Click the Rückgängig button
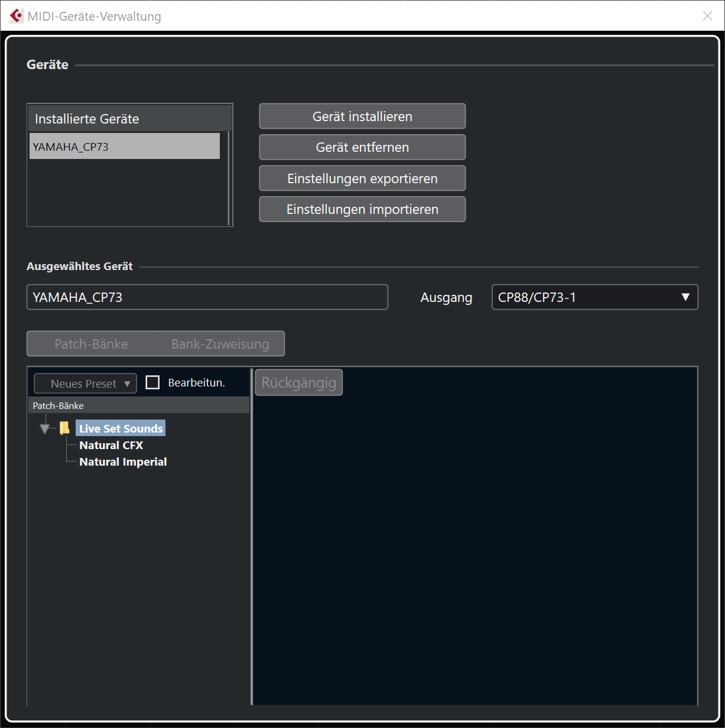Image resolution: width=725 pixels, height=728 pixels. (x=298, y=382)
